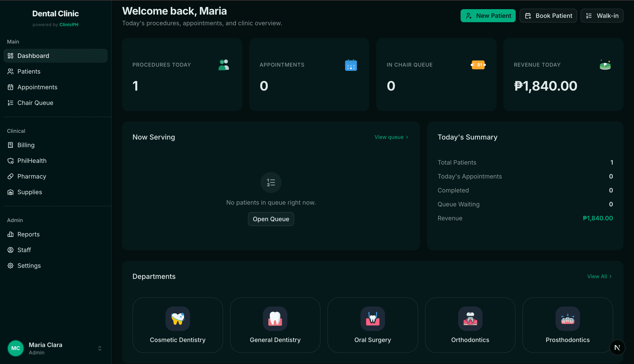The width and height of the screenshot is (634, 364).
Task: Click the PhilHealth shield icon
Action: (10, 161)
